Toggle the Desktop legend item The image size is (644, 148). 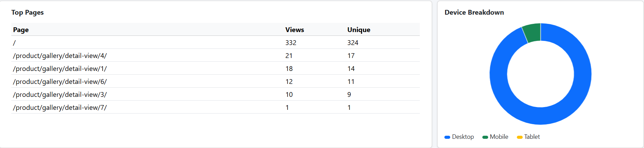(459, 137)
